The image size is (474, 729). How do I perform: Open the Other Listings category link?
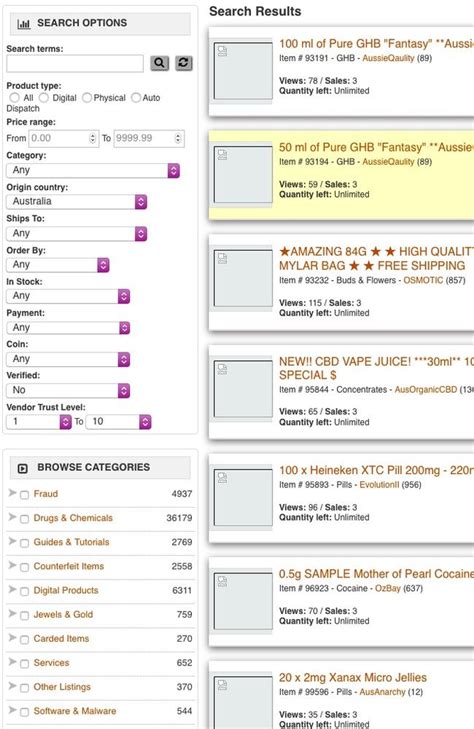pyautogui.click(x=62, y=687)
